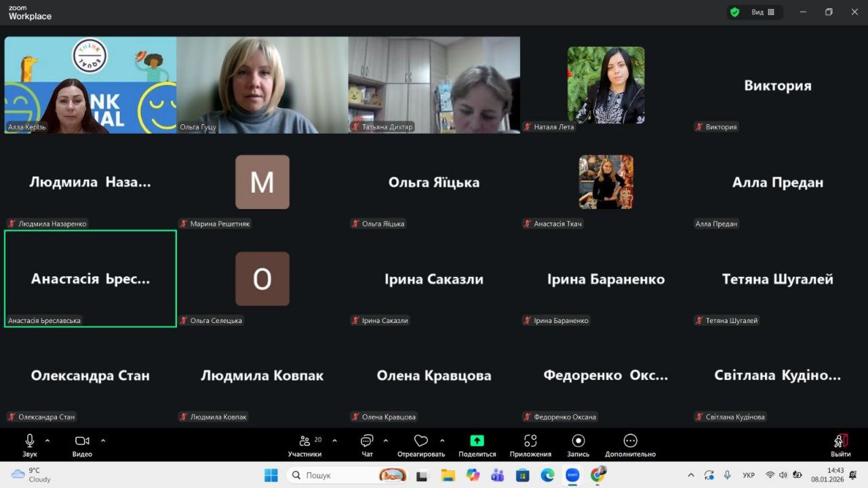Switch the УКР keyboard language indicator
Viewport: 868px width, 488px height.
click(749, 475)
